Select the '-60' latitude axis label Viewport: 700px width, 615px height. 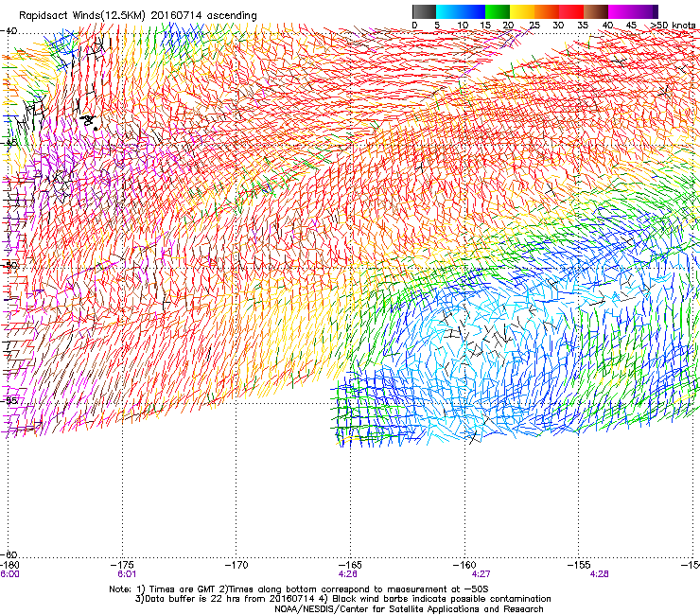(x=9, y=554)
